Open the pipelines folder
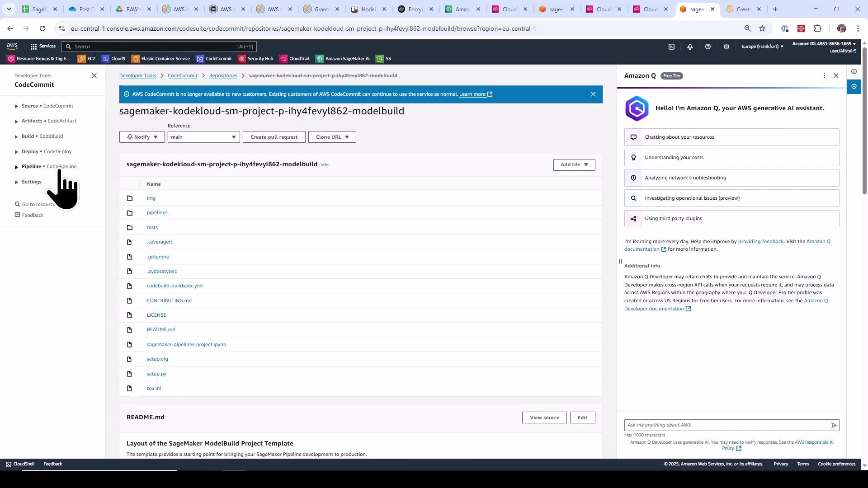Viewport: 868px width, 488px height. pyautogui.click(x=157, y=212)
